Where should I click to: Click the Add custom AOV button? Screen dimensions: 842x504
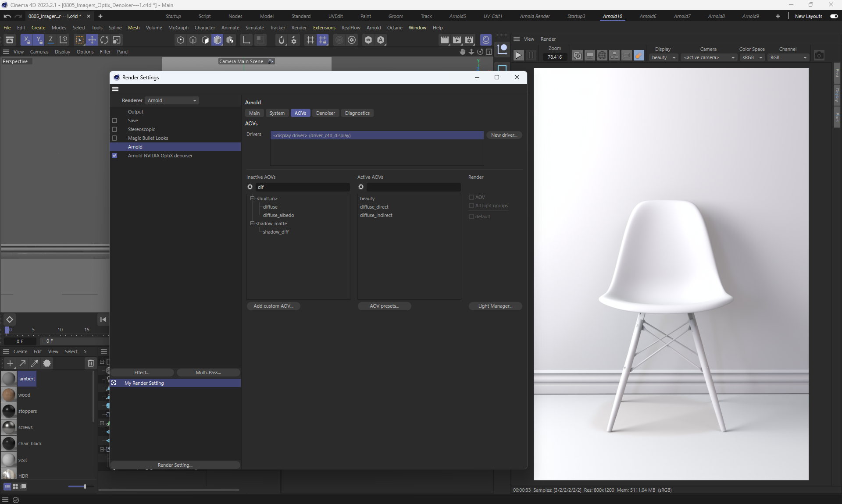[273, 306]
